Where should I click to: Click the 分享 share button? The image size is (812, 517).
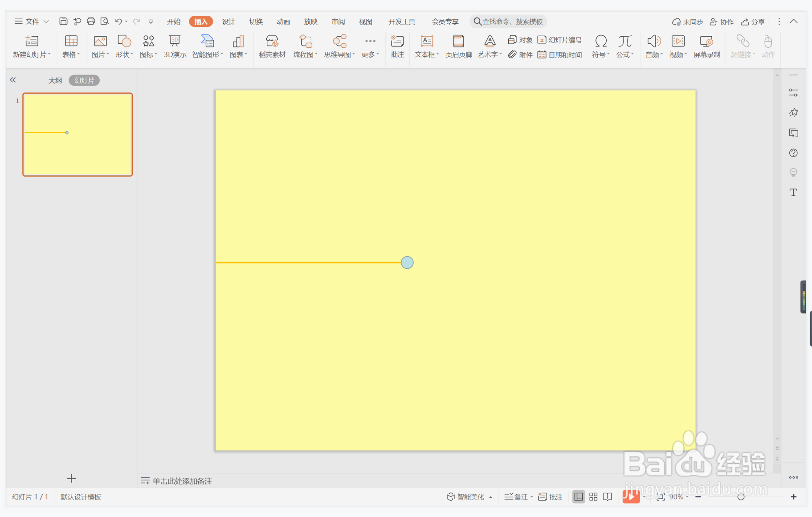point(753,22)
